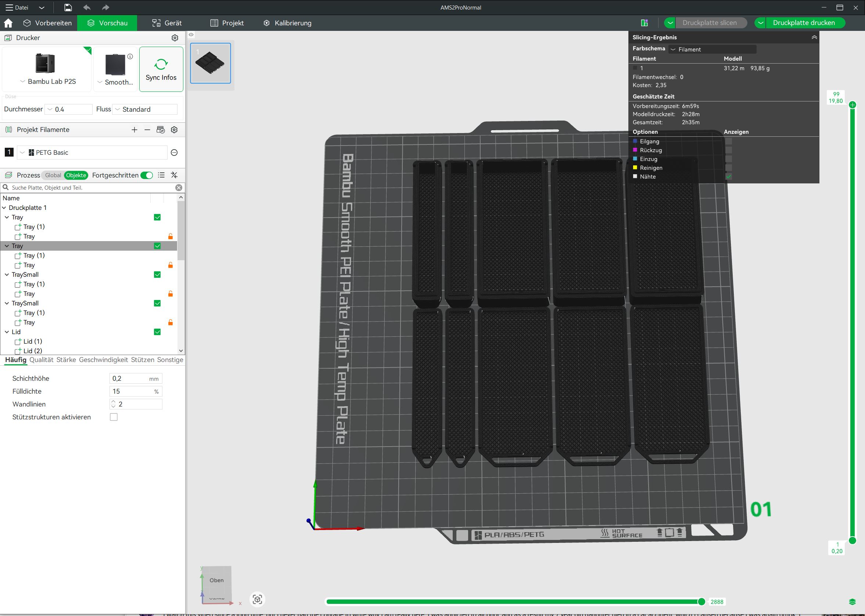This screenshot has width=865, height=616.
Task: Select plate 1 thumbnail
Action: (x=211, y=63)
